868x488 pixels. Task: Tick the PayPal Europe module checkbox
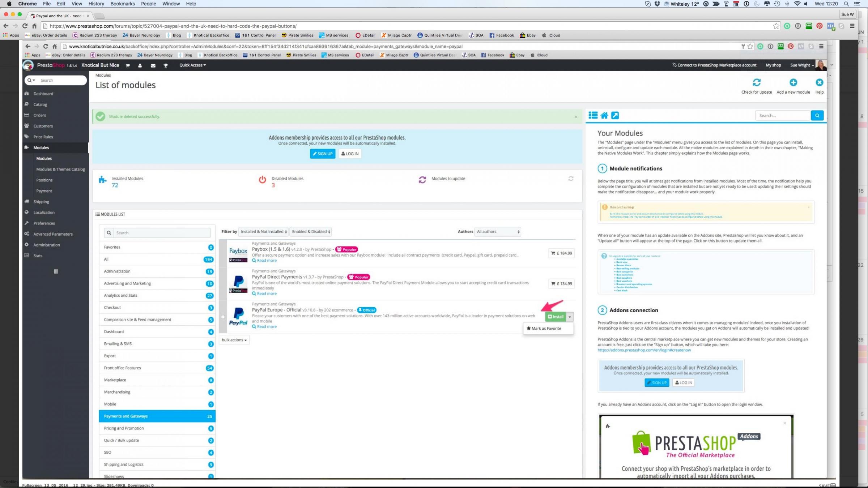(223, 317)
